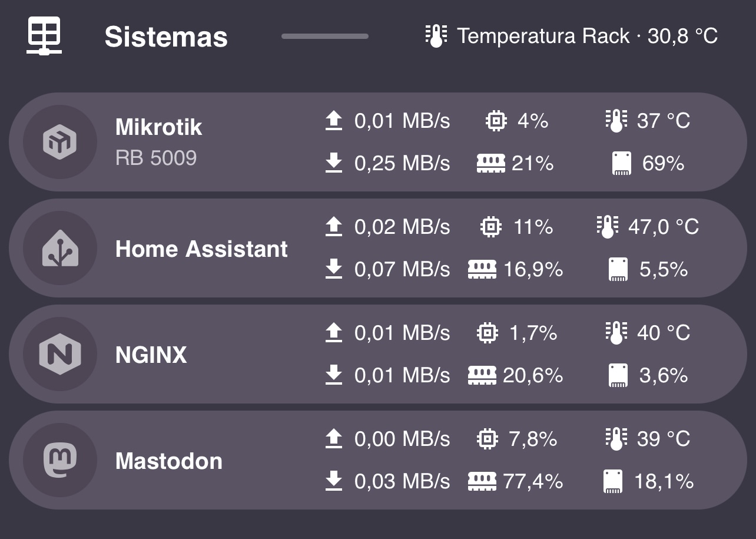This screenshot has width=756, height=539.
Task: Click the rack temperature thermometer icon
Action: pyautogui.click(x=436, y=36)
